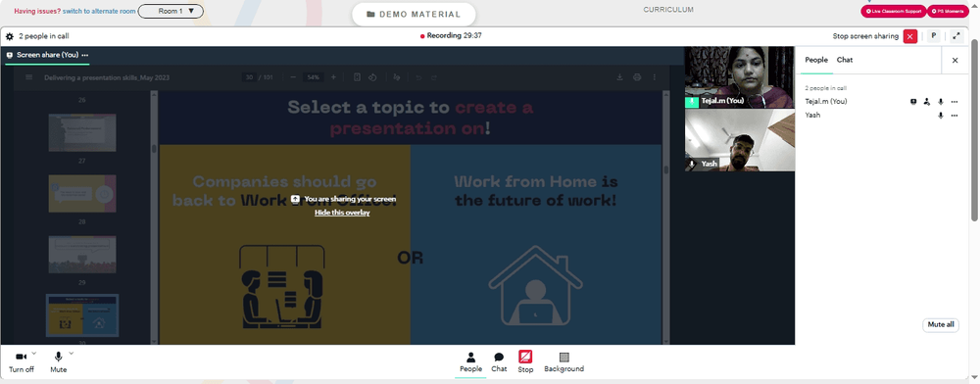This screenshot has width=980, height=384.
Task: Open Screen share (You) options ellipsis
Action: pos(85,55)
